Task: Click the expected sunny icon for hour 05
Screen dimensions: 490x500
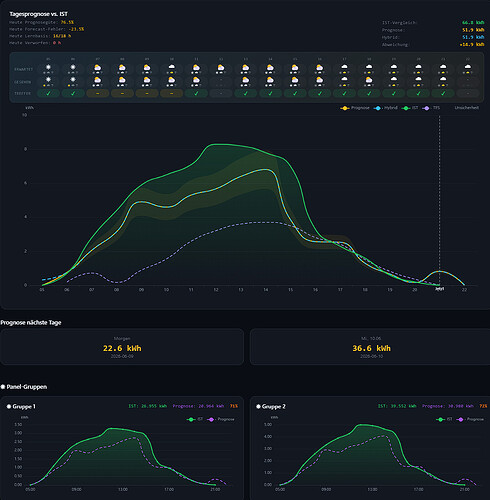Action: pos(48,68)
